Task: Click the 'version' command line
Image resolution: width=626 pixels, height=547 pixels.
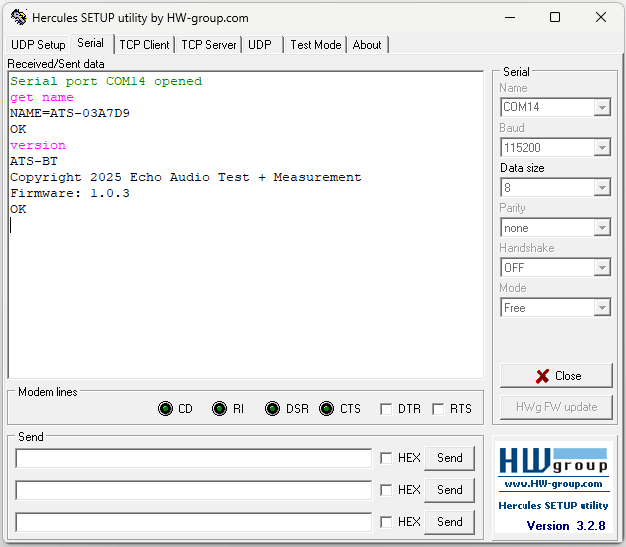Action: [38, 145]
